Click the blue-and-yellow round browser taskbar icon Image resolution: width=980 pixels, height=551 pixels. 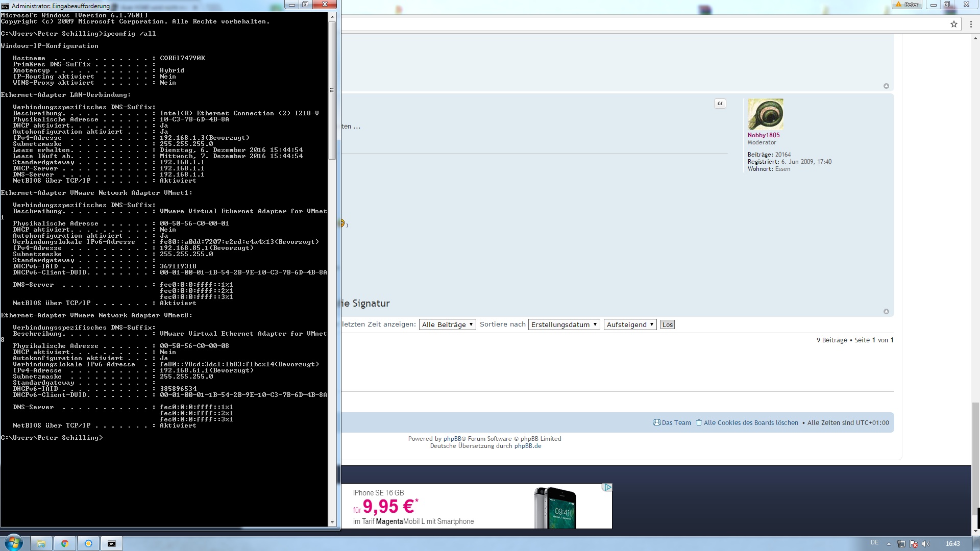pos(88,543)
